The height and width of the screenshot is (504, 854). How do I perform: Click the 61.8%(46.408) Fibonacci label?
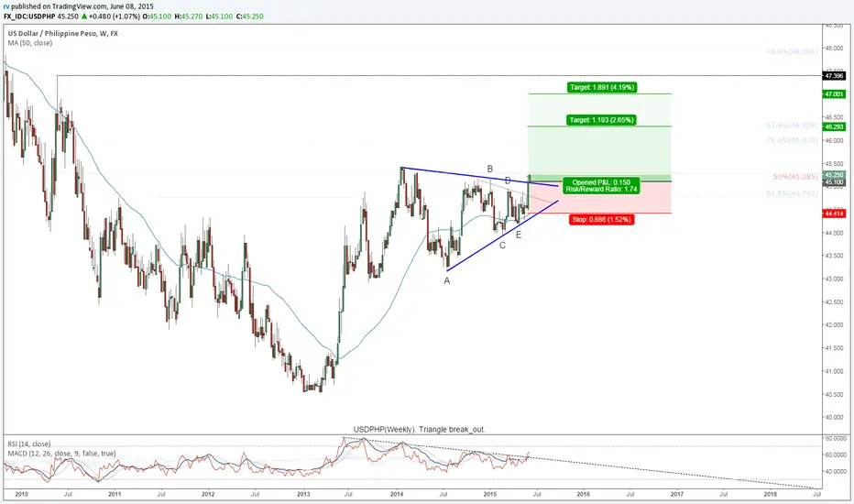(792, 126)
